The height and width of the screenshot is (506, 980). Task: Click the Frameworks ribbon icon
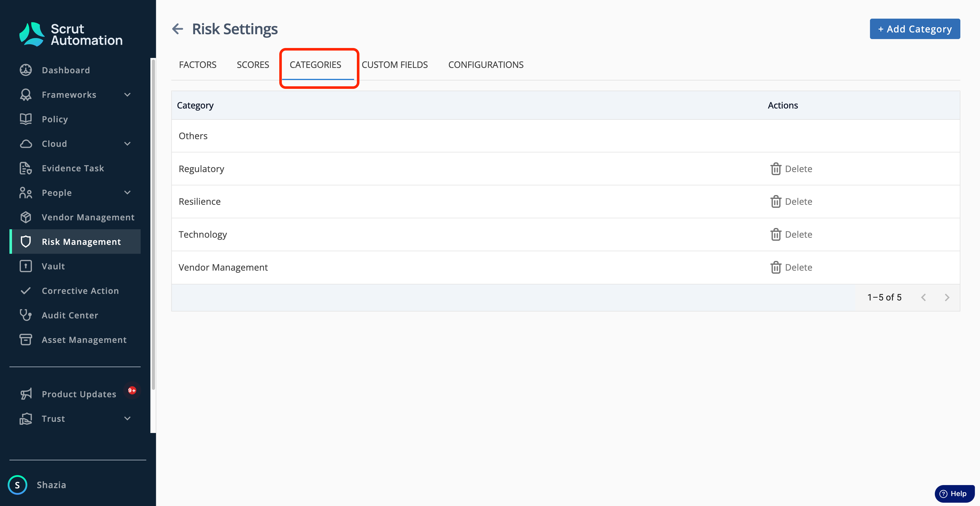tap(26, 95)
